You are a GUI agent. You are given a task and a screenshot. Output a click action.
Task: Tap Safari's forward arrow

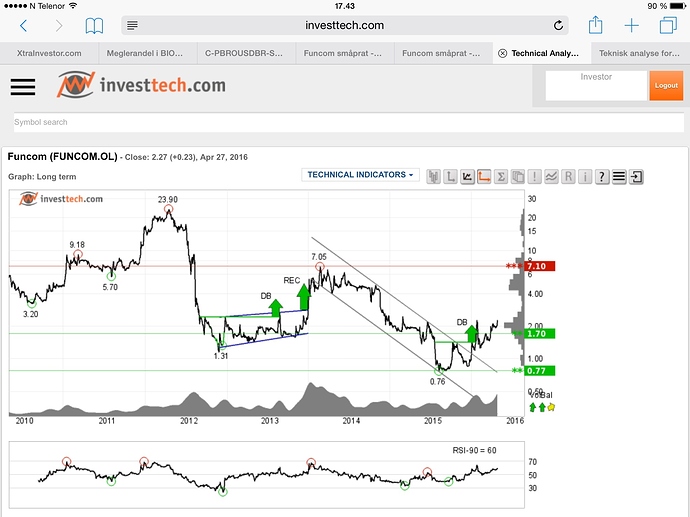point(59,26)
